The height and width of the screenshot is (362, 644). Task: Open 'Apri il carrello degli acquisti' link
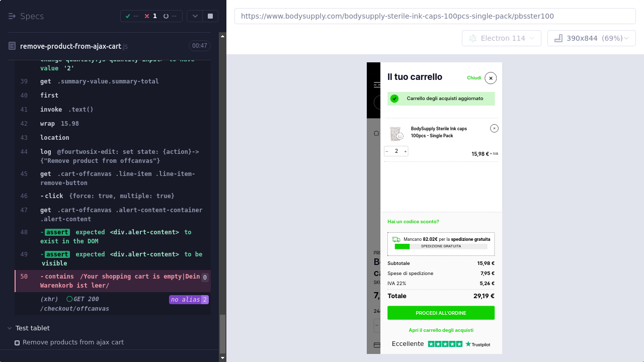(441, 330)
